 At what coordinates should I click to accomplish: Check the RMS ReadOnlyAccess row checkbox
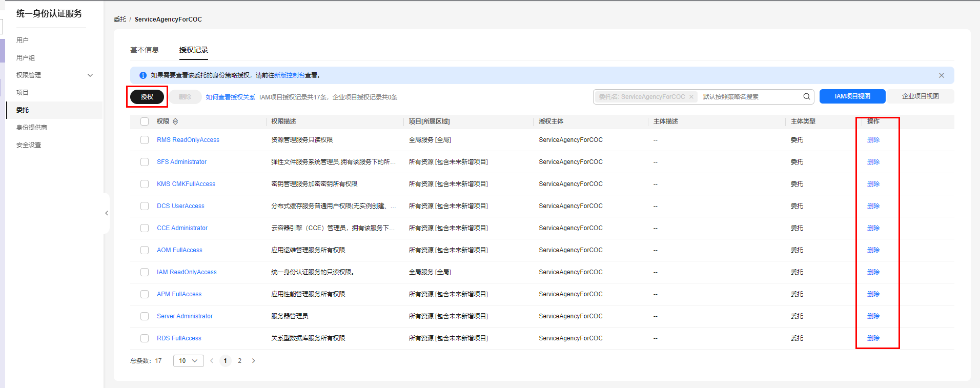tap(145, 140)
